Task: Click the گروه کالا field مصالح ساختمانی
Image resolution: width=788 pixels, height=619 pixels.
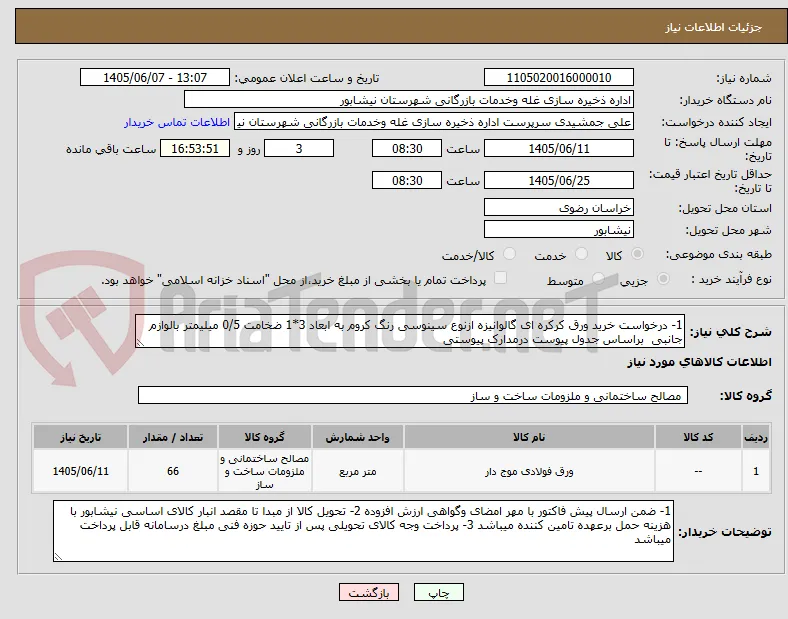Action: (x=413, y=395)
